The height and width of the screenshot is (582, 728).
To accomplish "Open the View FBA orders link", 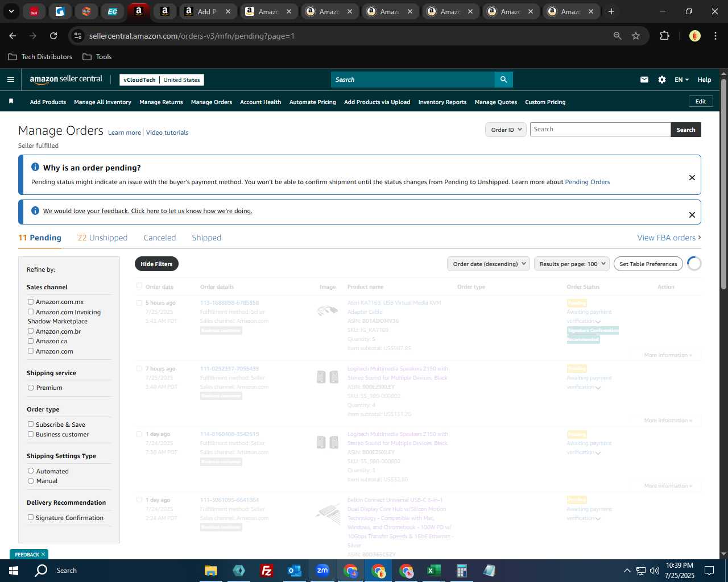I will (x=669, y=238).
